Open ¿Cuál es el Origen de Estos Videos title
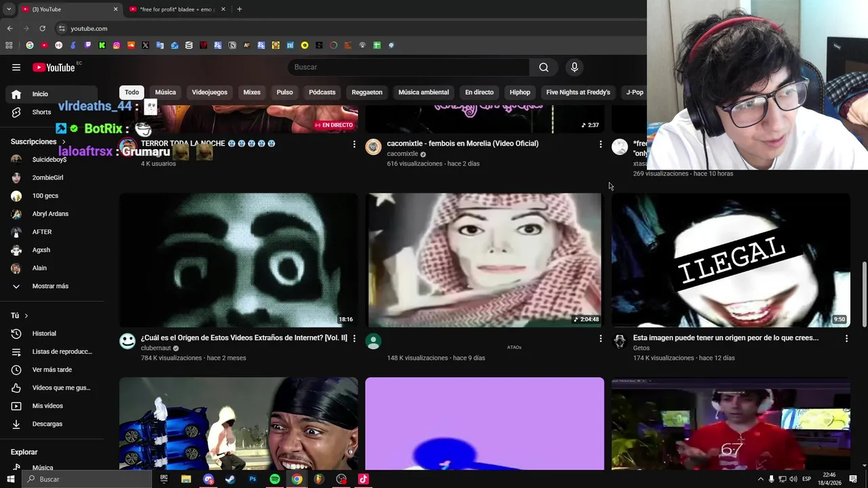This screenshot has height=488, width=868. pyautogui.click(x=244, y=338)
